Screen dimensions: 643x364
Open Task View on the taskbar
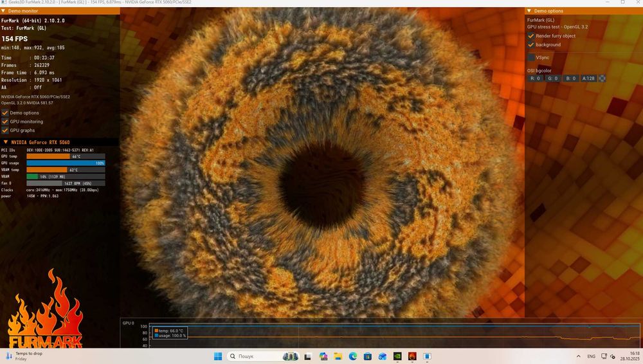tap(307, 356)
